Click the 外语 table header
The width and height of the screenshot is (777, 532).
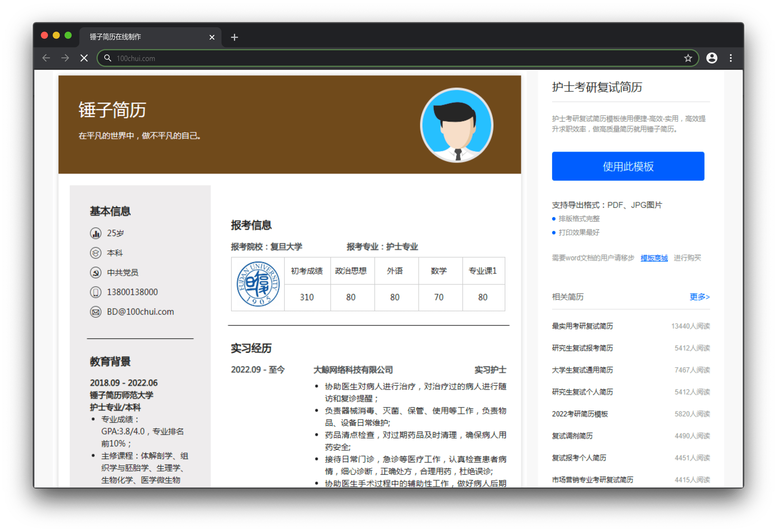[394, 271]
